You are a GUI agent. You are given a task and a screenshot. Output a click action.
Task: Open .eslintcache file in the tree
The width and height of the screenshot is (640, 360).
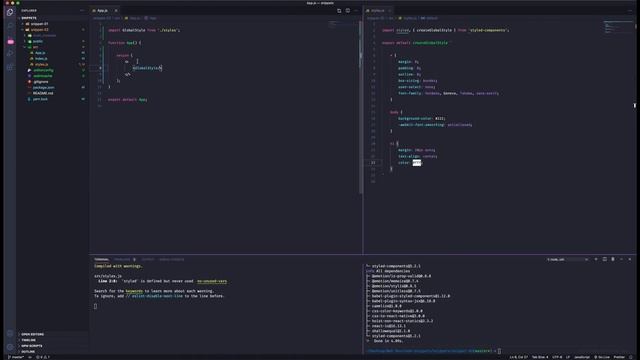click(x=42, y=76)
